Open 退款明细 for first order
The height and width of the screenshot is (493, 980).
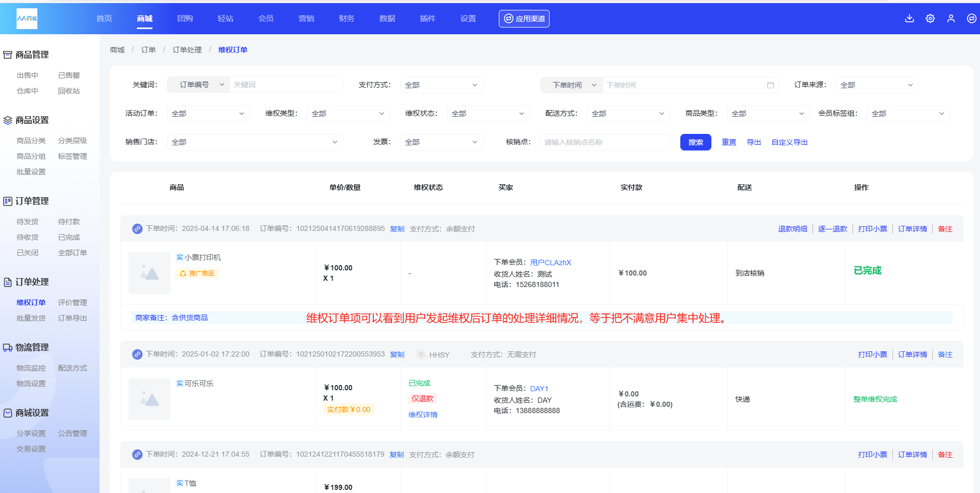[x=793, y=229]
